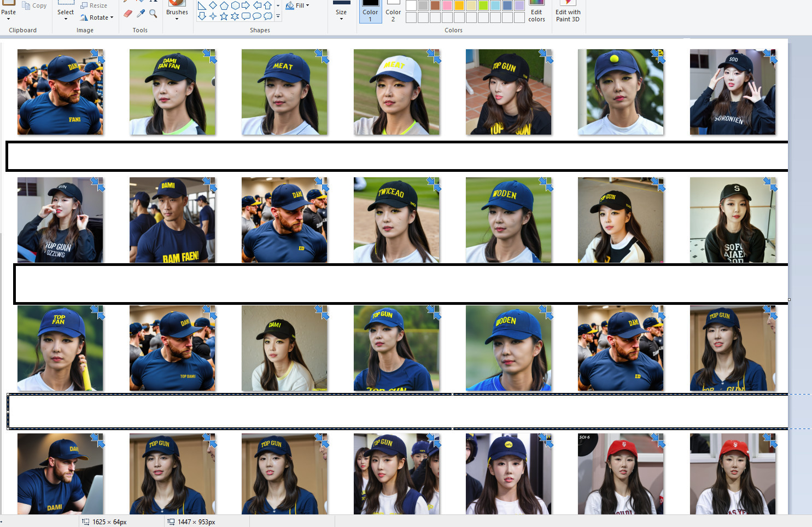Choose the right arrow shape
The image size is (812, 527).
tap(246, 5)
